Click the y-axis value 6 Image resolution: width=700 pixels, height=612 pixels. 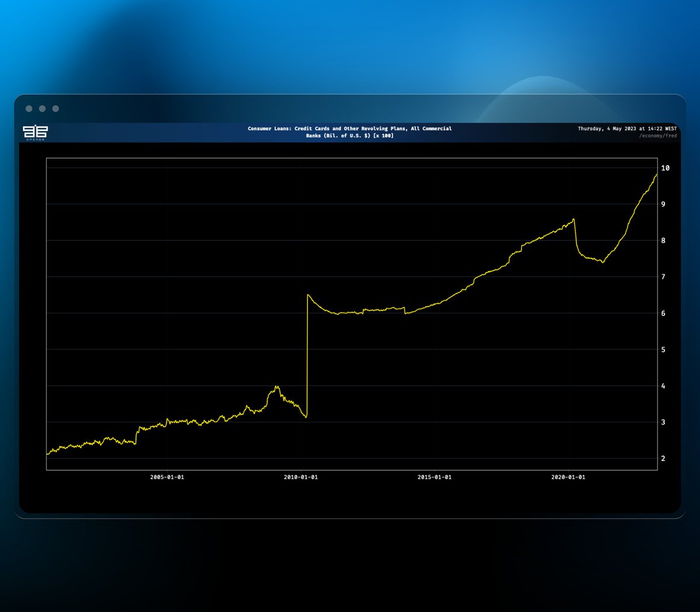tap(663, 313)
